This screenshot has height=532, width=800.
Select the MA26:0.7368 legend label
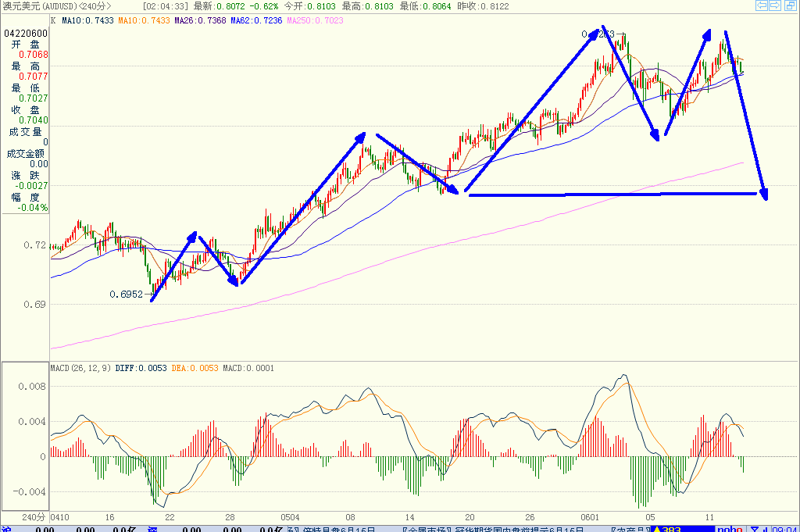click(200, 20)
